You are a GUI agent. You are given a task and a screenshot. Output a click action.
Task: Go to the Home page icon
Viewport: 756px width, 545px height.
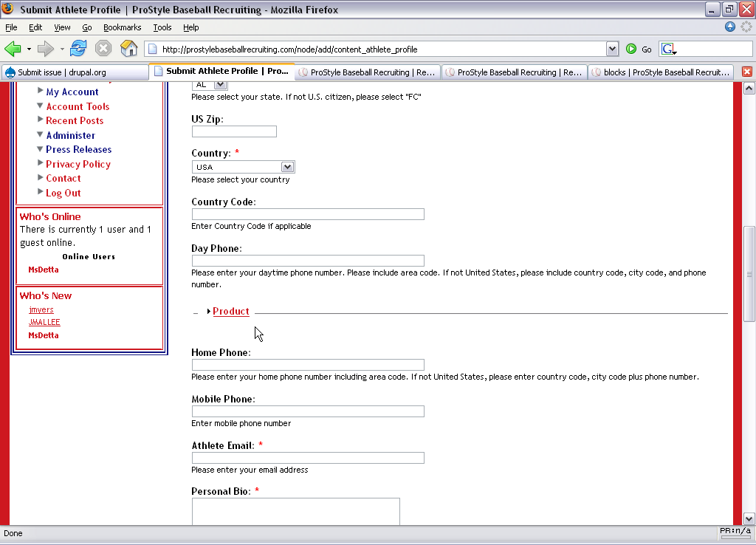[128, 49]
